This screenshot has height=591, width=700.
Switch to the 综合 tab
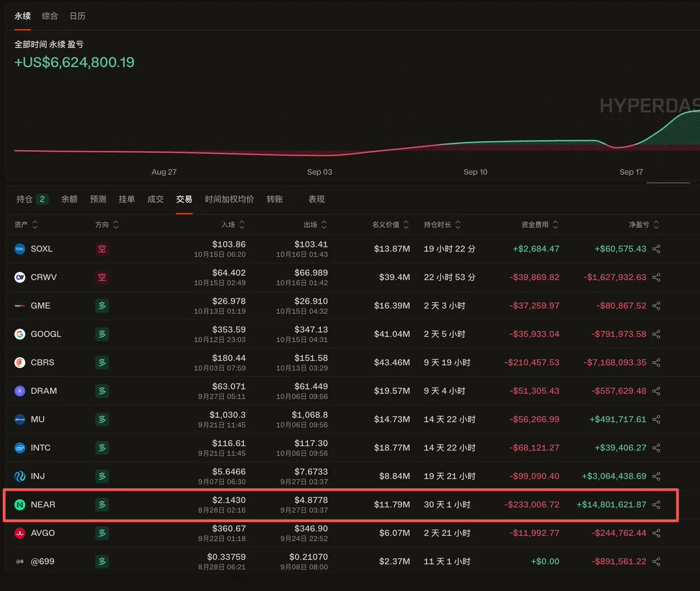click(50, 16)
